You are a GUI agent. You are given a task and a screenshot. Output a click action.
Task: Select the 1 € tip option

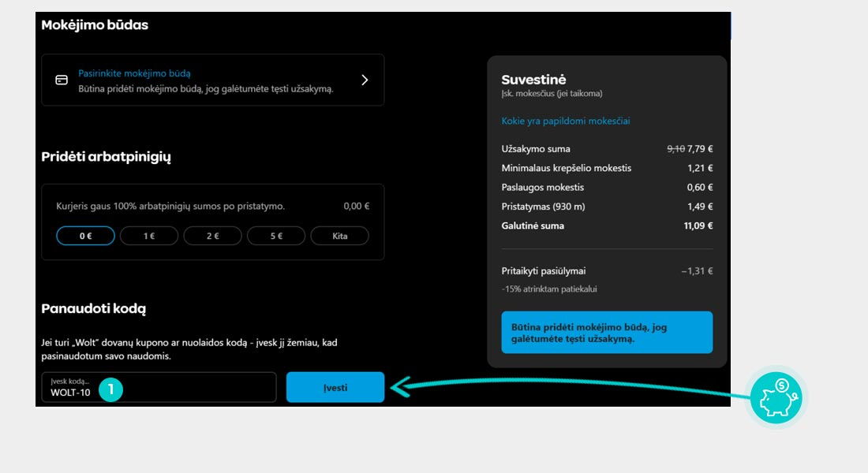click(149, 236)
